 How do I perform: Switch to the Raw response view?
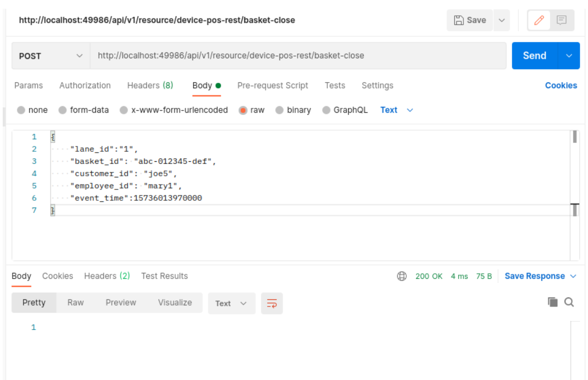(76, 303)
